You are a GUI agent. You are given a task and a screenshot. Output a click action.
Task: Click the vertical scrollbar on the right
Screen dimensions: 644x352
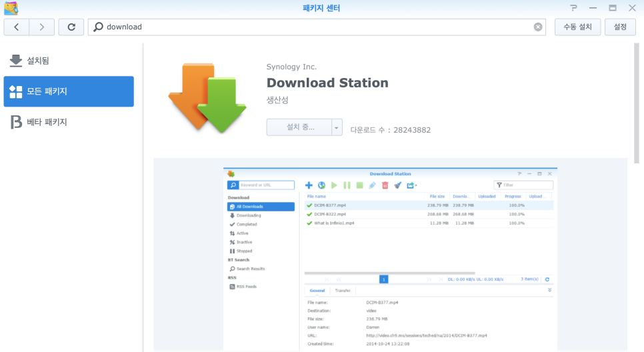pyautogui.click(x=636, y=103)
